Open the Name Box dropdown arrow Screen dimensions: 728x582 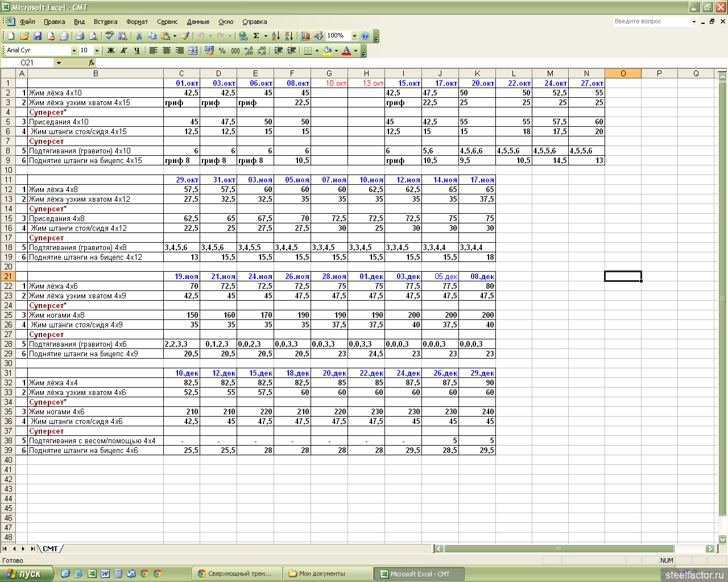[x=59, y=63]
